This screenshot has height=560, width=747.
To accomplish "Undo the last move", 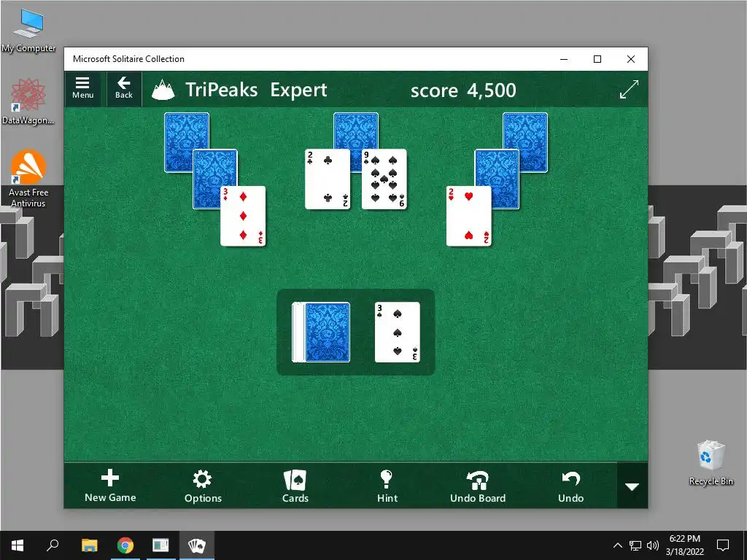I will tap(570, 486).
